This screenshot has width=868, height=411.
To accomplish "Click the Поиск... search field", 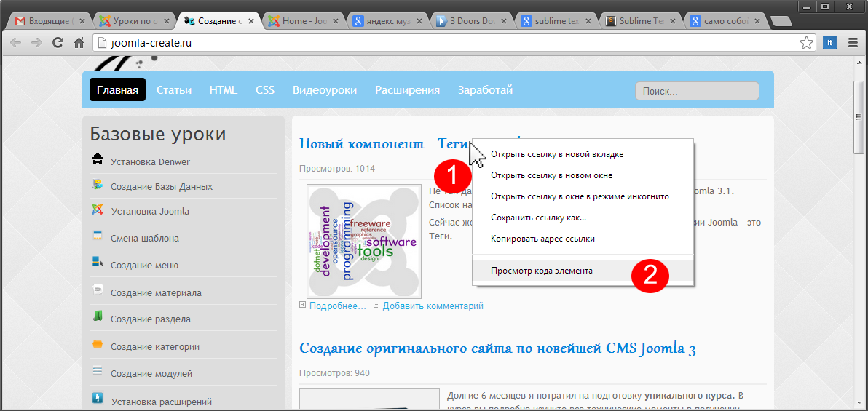I will tap(696, 91).
